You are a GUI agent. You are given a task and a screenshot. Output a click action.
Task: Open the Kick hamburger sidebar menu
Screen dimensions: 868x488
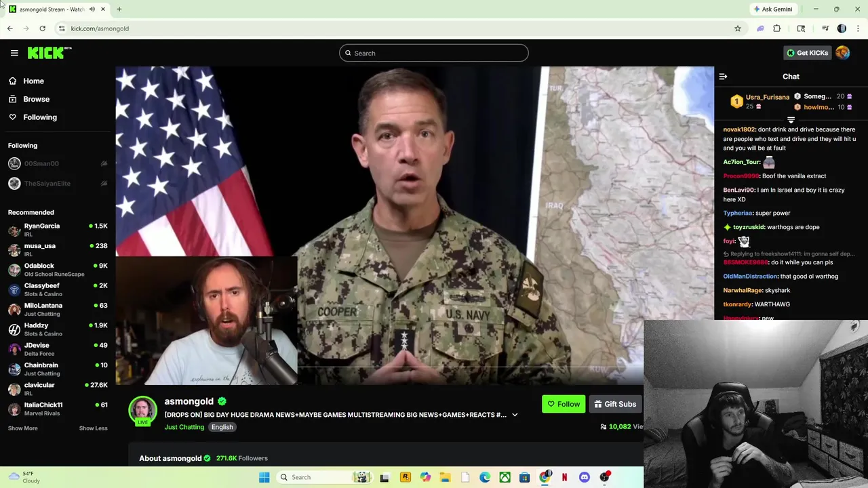(x=14, y=53)
